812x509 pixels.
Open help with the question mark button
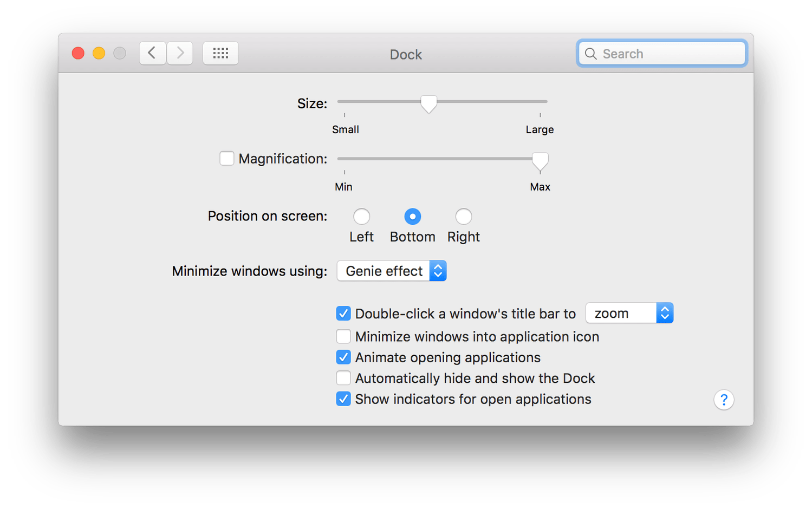pyautogui.click(x=724, y=400)
